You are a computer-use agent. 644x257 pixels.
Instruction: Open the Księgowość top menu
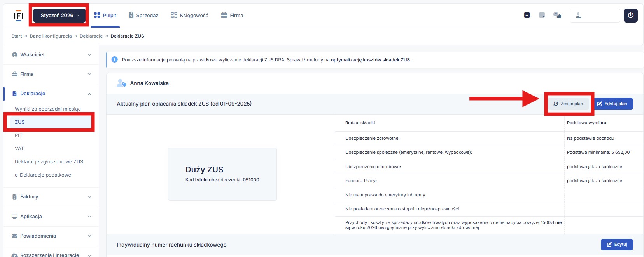[x=190, y=16]
